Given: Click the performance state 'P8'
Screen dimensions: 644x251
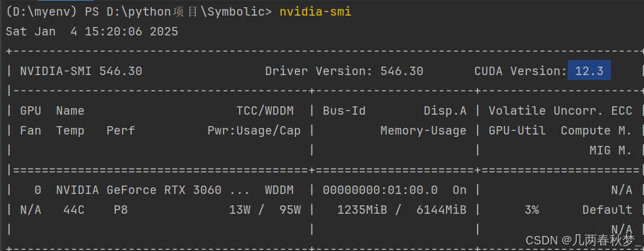Looking at the screenshot, I should (x=121, y=210).
